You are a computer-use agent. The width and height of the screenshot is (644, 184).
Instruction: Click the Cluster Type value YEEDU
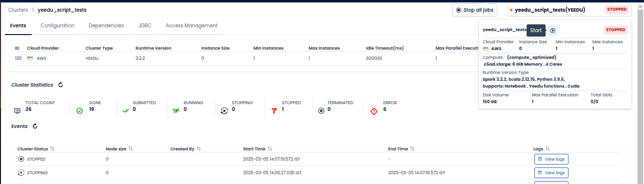93,58
